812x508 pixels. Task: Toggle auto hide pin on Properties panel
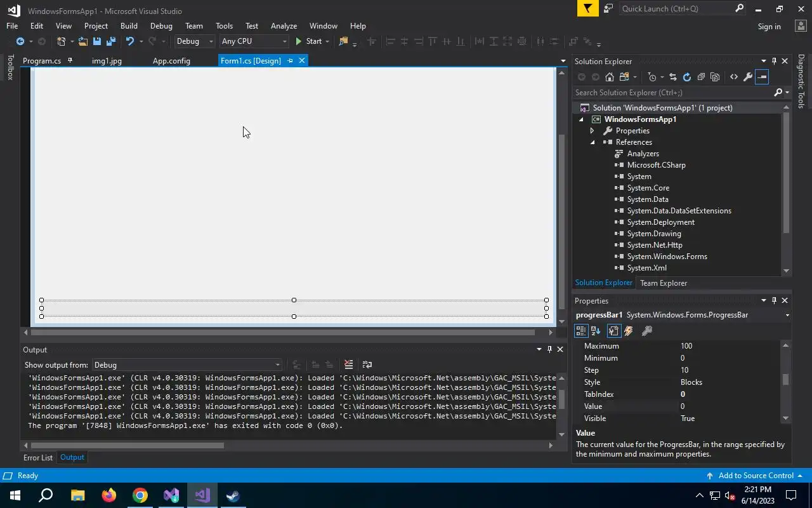[x=774, y=300]
